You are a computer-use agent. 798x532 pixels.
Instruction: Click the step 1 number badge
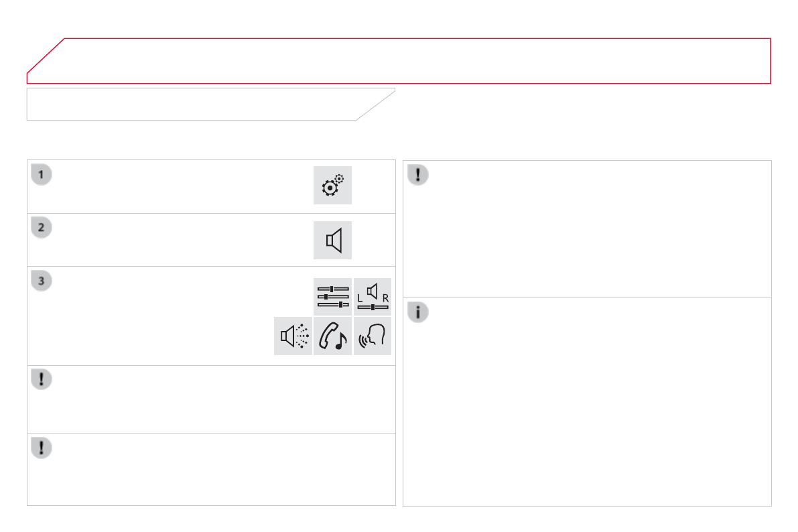pos(42,175)
